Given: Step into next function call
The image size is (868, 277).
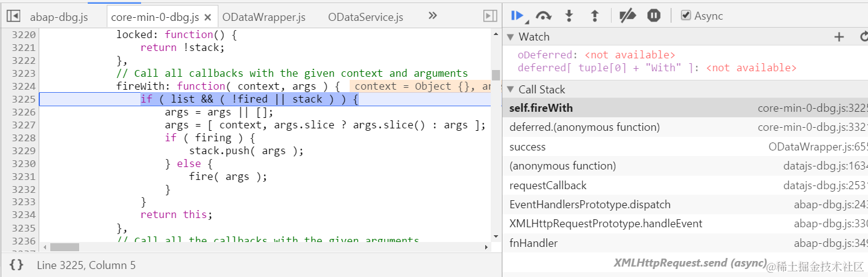Looking at the screenshot, I should (569, 16).
